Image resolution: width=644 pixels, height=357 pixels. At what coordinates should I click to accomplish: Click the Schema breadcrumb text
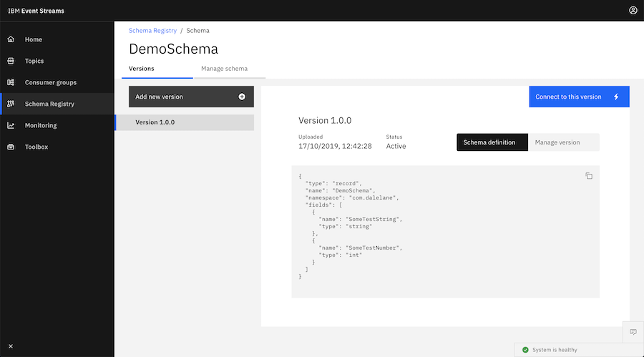coord(197,30)
